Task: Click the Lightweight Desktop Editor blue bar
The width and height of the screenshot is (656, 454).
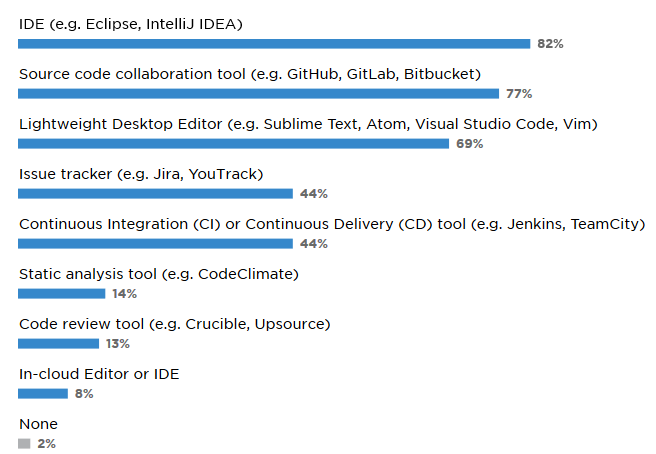Action: coord(233,144)
